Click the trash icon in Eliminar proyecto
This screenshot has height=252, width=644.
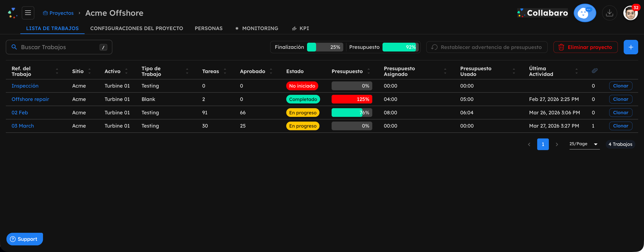click(562, 47)
